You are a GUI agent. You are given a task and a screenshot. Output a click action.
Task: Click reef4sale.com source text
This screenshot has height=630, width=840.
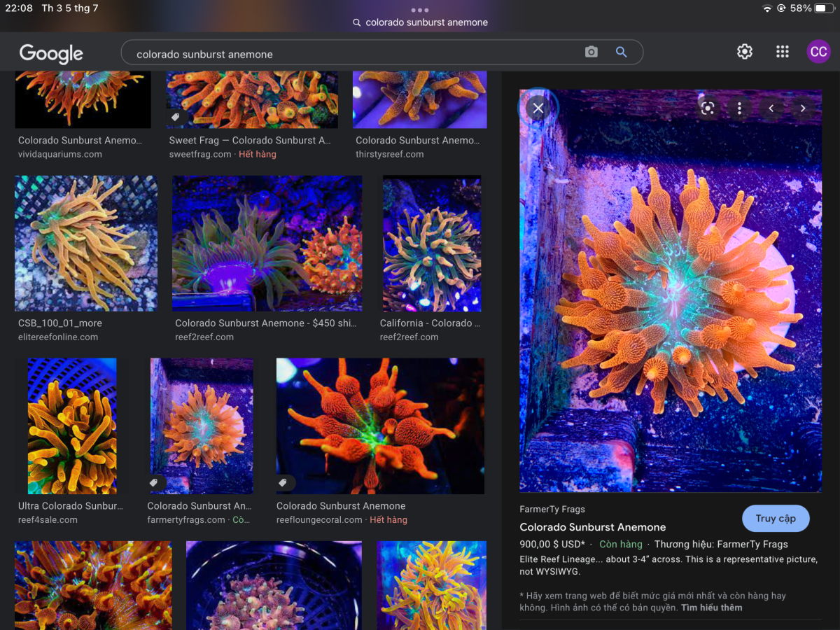(x=48, y=519)
